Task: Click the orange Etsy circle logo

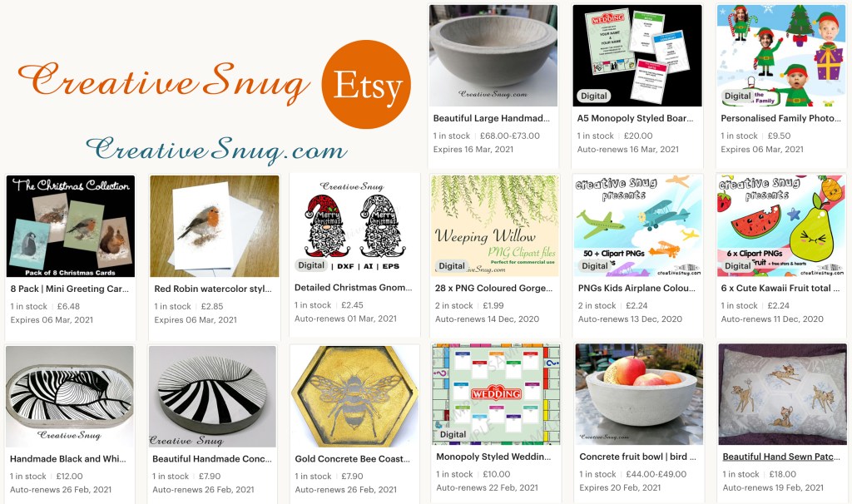Action: (366, 84)
